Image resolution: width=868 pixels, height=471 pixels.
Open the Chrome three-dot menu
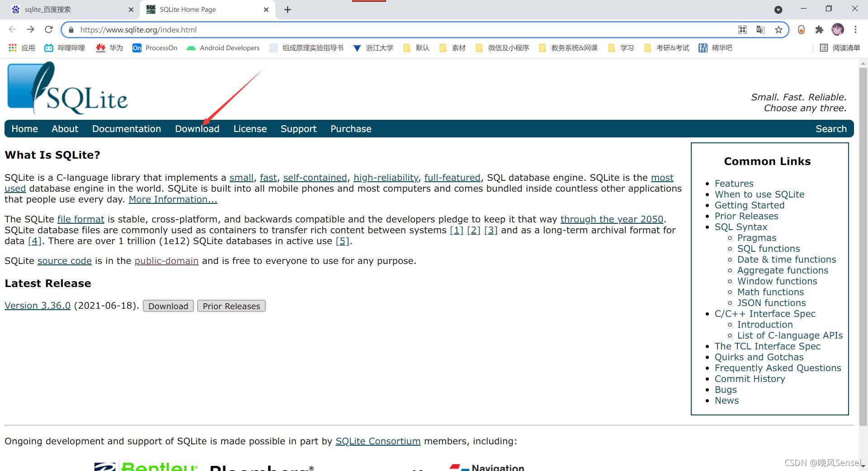point(855,30)
